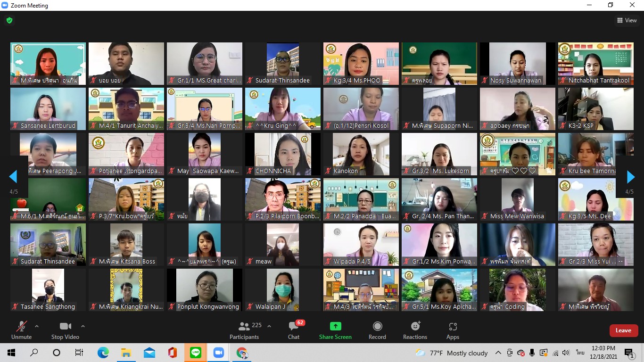Leave the meeting
Screen dimensions: 644x362
coord(623,330)
